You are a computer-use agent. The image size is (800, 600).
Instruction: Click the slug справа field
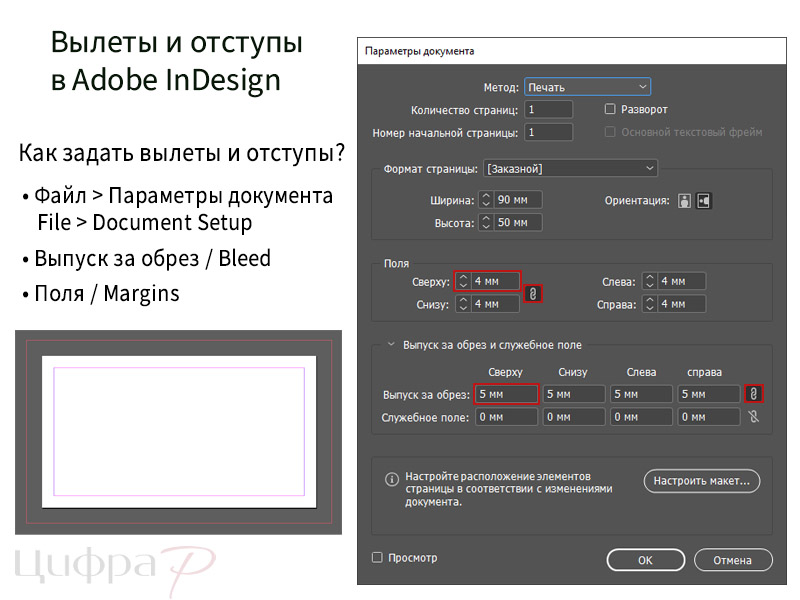click(x=709, y=417)
